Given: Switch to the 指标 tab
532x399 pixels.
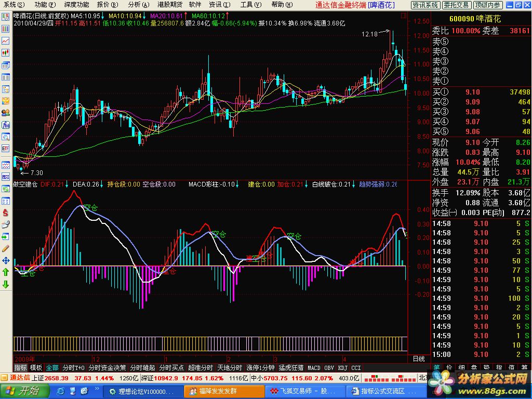Looking at the screenshot, I should (20, 368).
